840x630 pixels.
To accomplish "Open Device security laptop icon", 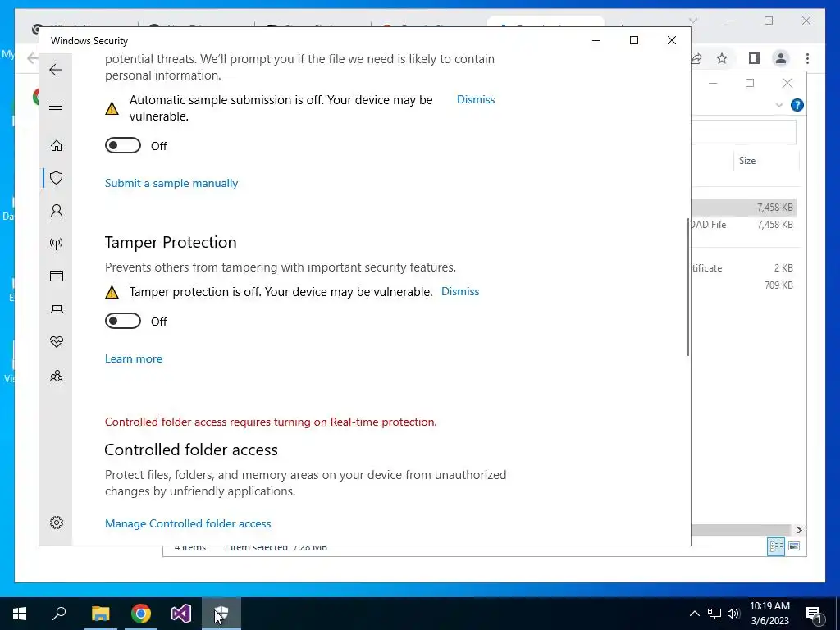I will click(57, 309).
